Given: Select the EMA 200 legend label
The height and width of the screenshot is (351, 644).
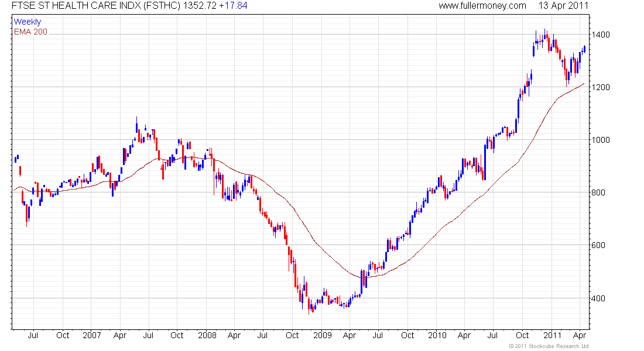Looking at the screenshot, I should click(x=30, y=32).
